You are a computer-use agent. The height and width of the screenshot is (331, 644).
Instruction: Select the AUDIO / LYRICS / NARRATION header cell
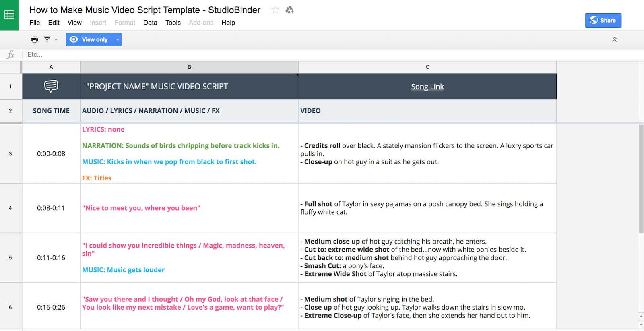pos(190,110)
